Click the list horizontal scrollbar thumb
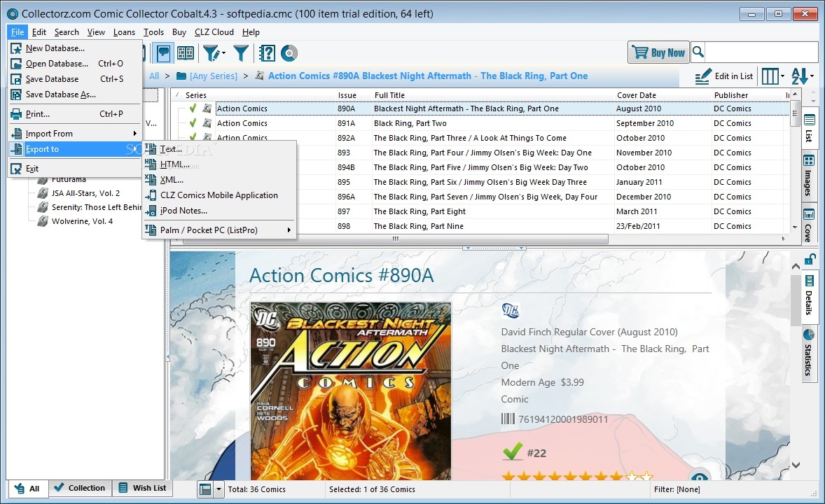 tap(396, 239)
